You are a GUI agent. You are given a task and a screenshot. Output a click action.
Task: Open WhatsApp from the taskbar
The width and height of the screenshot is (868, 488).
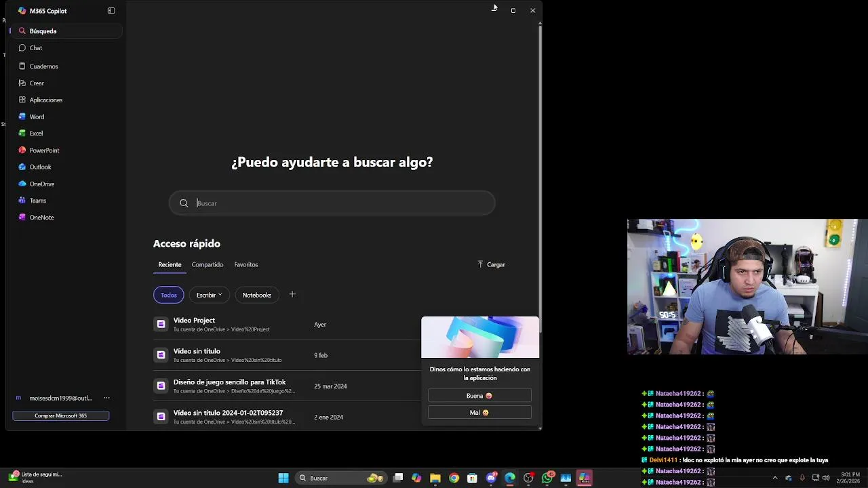coord(547,479)
